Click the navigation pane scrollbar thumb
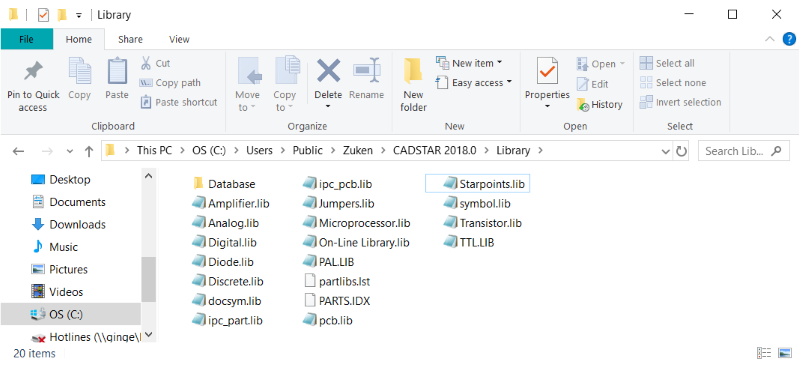 (x=148, y=280)
